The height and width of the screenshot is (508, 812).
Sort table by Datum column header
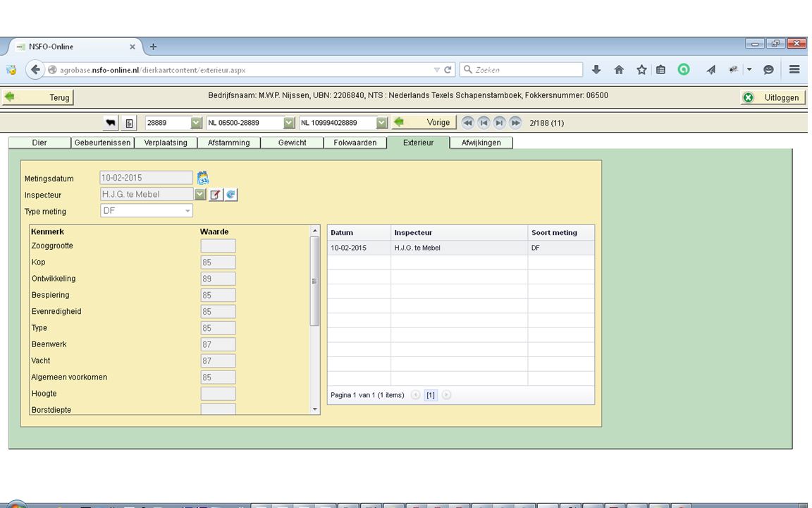pyautogui.click(x=359, y=233)
